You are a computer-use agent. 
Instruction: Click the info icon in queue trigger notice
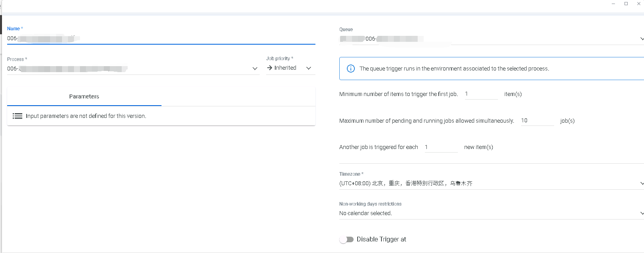tap(351, 69)
